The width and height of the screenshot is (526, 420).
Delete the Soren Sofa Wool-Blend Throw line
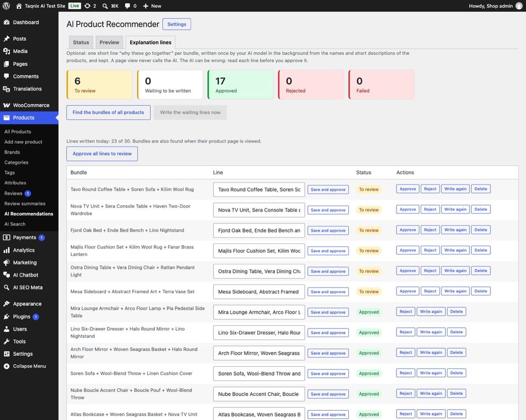pos(456,373)
